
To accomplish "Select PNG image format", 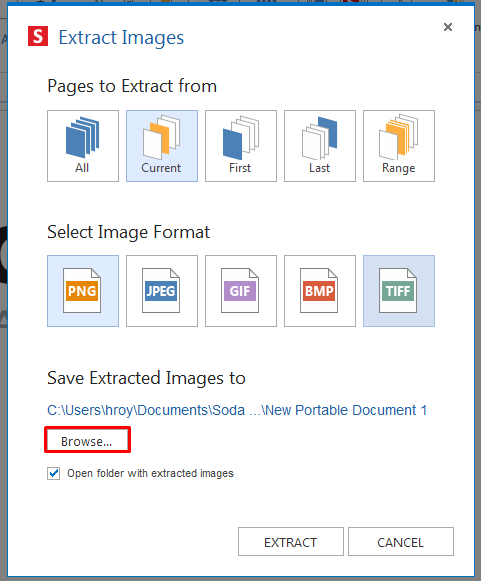I will pyautogui.click(x=83, y=291).
